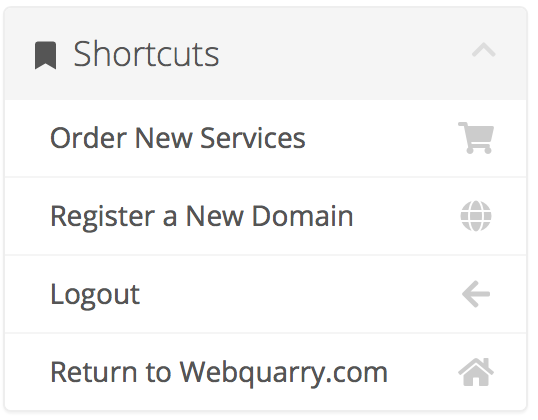This screenshot has height=420, width=538.
Task: Click the blank space in the Register a New Domain row
Action: click(407, 216)
